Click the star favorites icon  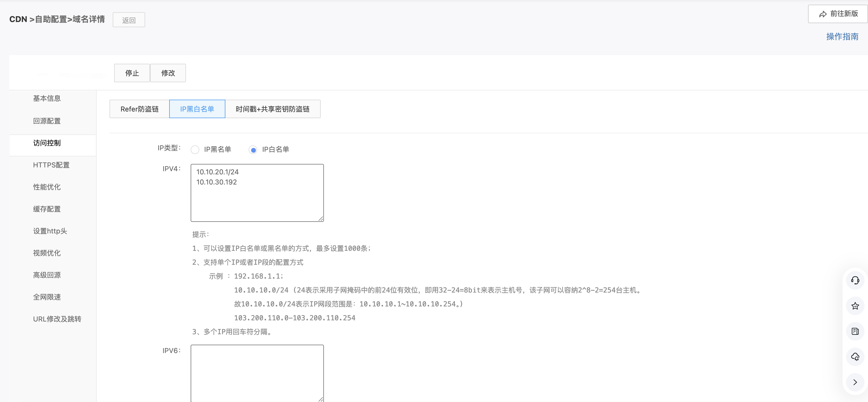855,306
